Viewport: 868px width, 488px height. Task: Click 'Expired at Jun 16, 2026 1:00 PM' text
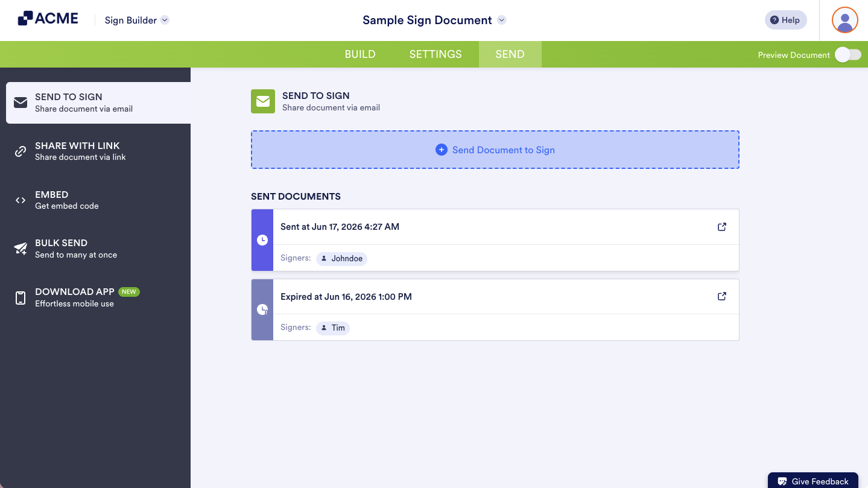pyautogui.click(x=346, y=297)
